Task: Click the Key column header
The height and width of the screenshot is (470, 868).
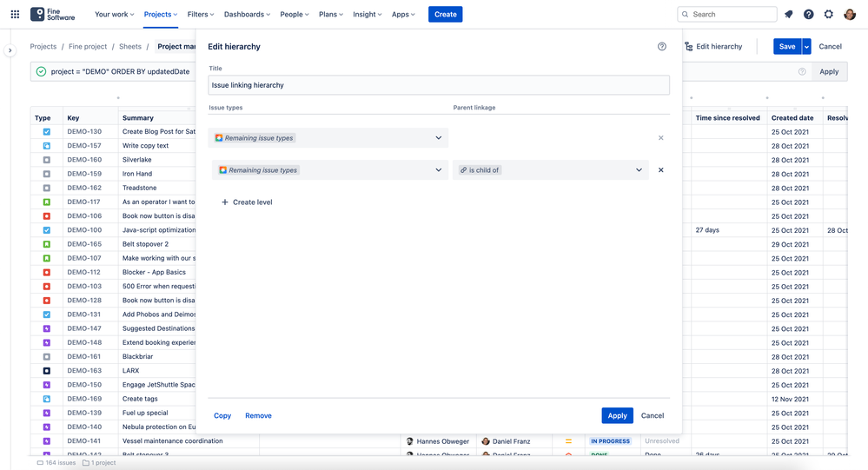Action: (73, 118)
